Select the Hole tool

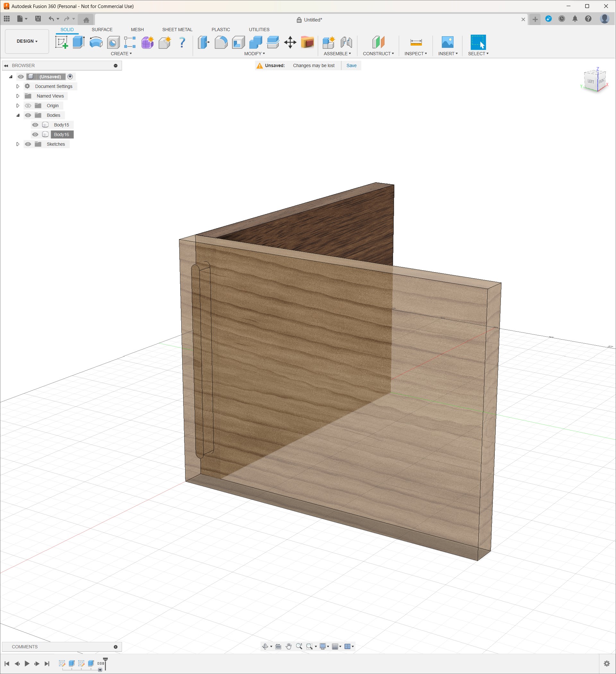113,42
